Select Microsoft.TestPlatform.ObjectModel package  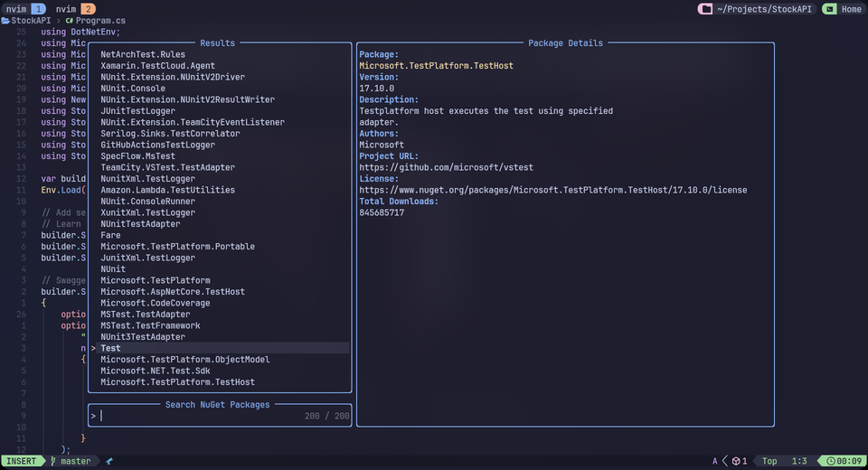coord(185,360)
